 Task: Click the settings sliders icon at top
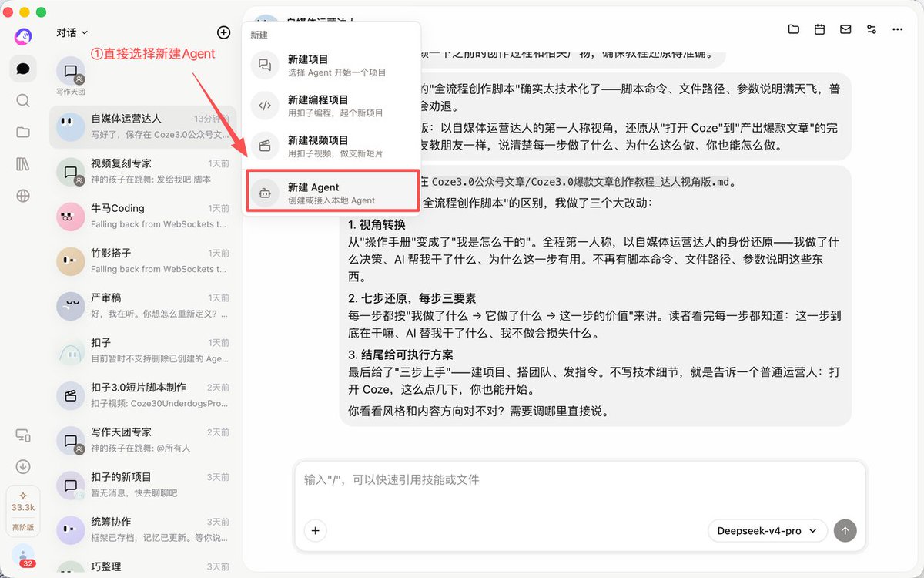pyautogui.click(x=872, y=29)
